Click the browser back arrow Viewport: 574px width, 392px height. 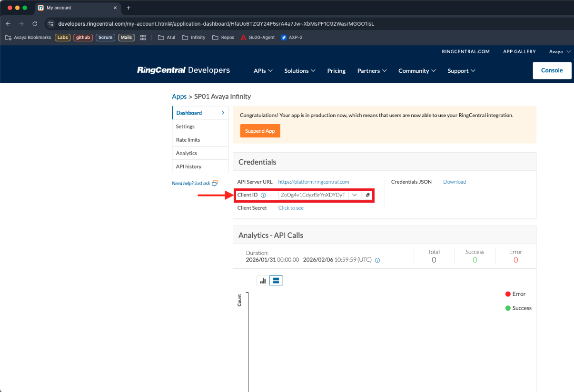click(8, 24)
